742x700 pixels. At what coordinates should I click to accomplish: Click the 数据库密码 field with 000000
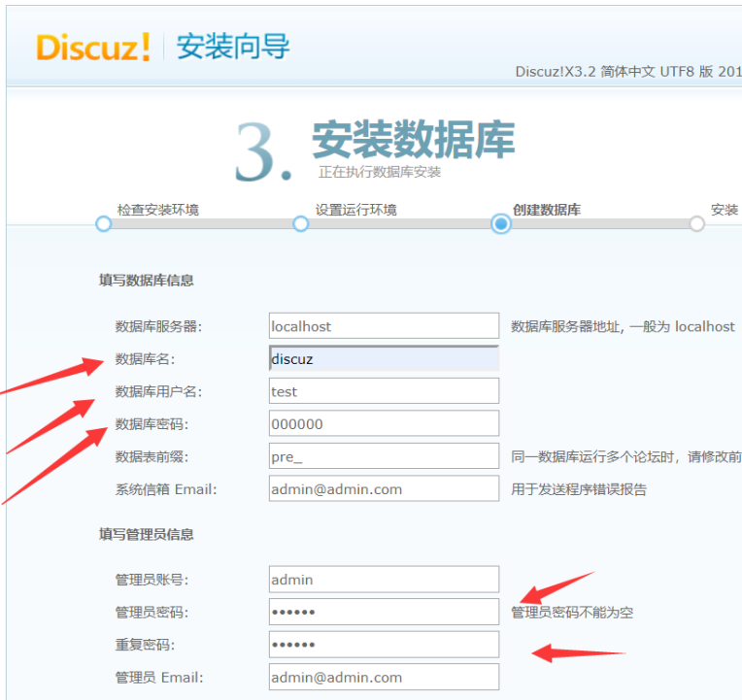tap(384, 423)
